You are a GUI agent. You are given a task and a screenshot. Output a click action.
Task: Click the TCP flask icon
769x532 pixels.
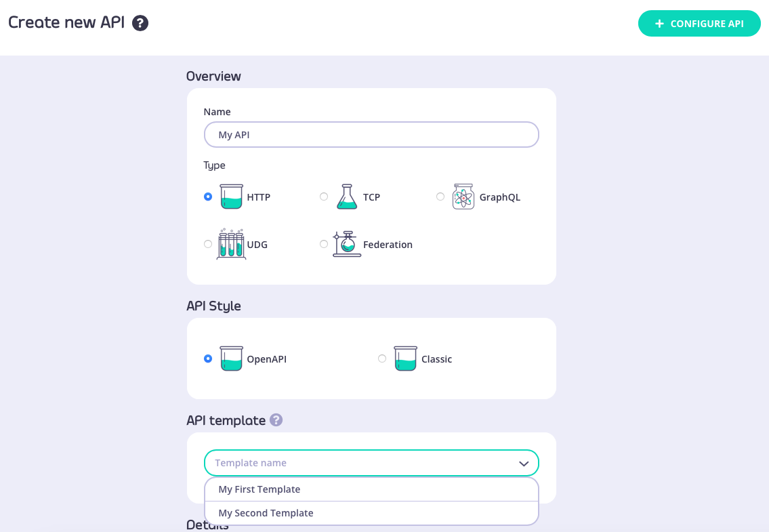point(347,197)
